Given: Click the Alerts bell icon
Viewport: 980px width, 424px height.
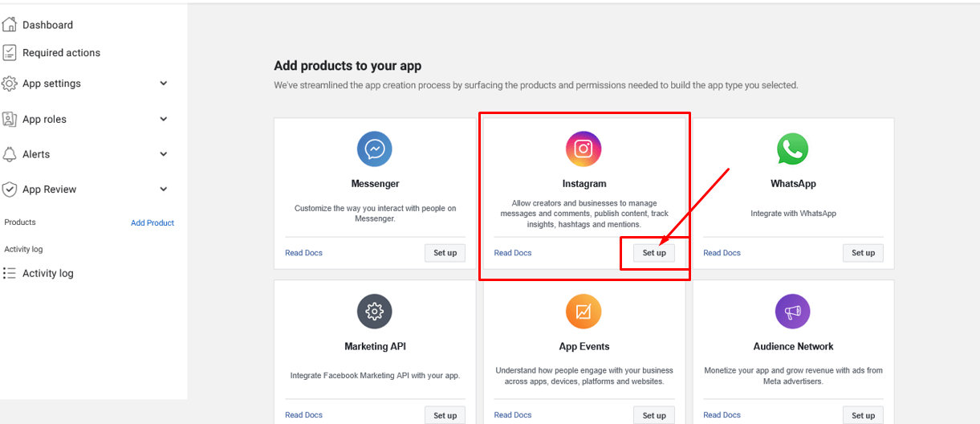Looking at the screenshot, I should pos(10,154).
